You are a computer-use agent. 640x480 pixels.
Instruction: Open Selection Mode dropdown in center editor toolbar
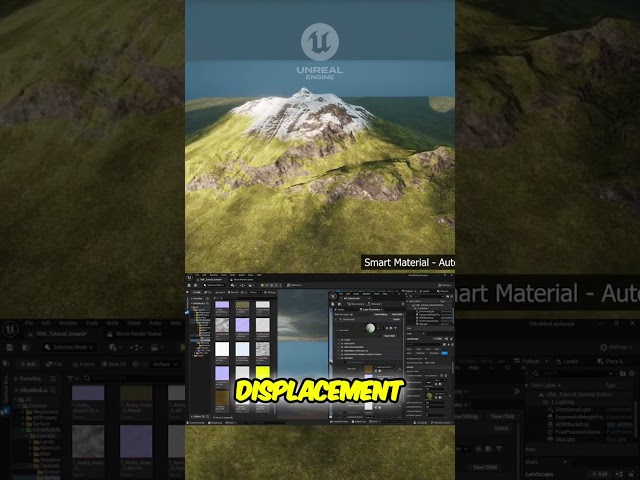tap(214, 285)
